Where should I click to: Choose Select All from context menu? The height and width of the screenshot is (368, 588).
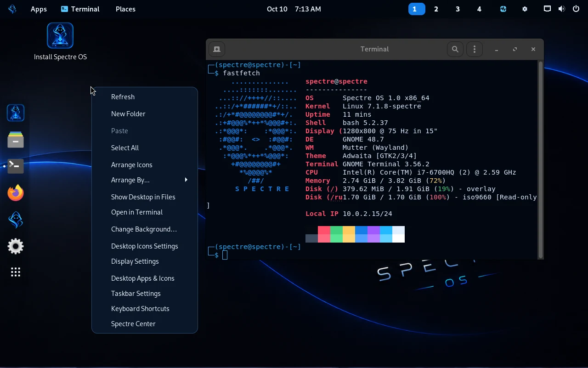[145, 148]
